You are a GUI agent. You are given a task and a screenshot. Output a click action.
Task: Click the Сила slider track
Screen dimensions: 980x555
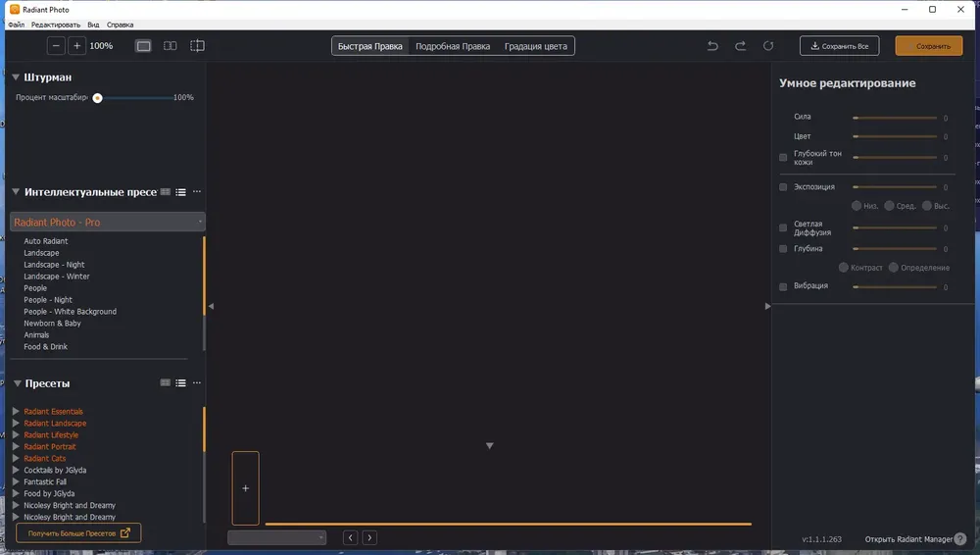pos(895,118)
